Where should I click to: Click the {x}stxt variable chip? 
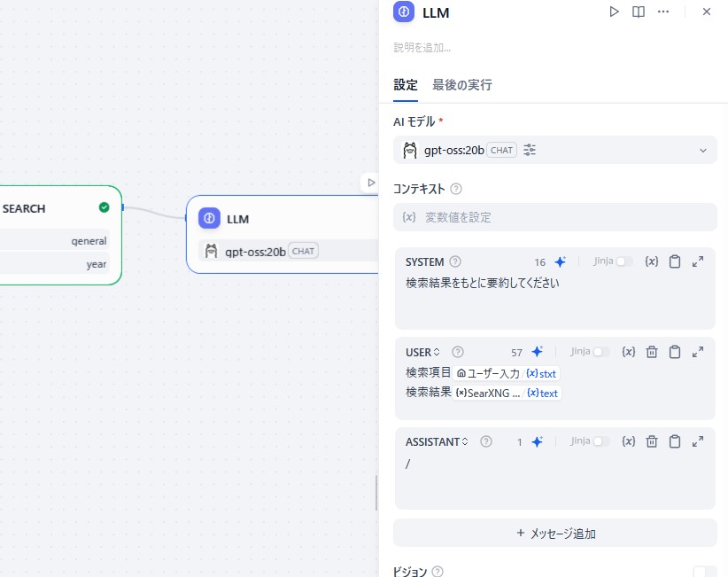coord(541,373)
